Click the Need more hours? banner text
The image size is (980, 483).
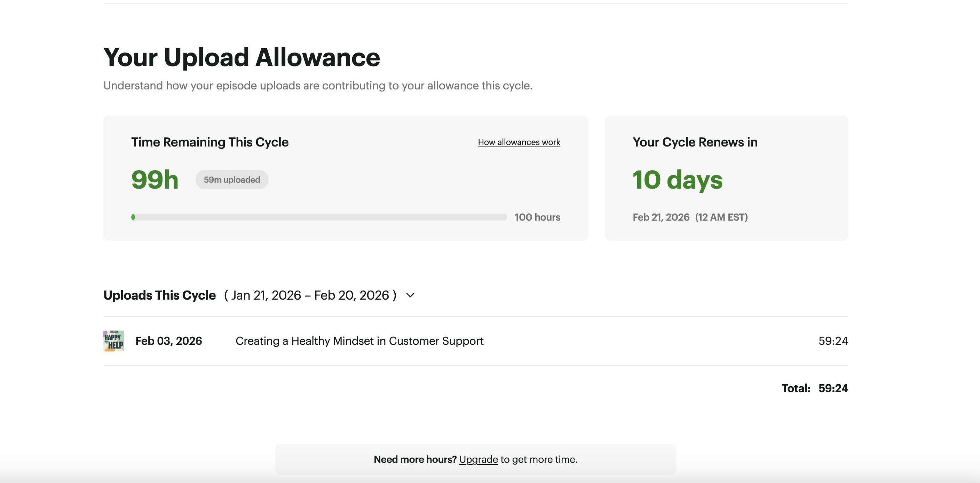pyautogui.click(x=415, y=459)
